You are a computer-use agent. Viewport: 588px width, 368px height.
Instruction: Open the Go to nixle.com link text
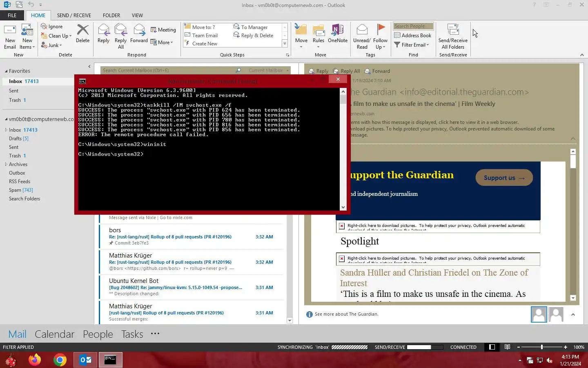pos(176,218)
